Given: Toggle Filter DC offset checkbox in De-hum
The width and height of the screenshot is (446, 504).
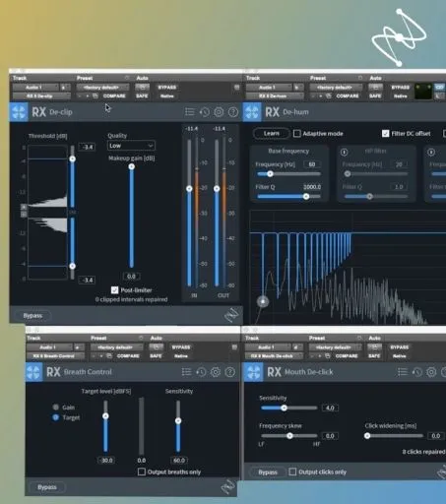Looking at the screenshot, I should (x=386, y=134).
